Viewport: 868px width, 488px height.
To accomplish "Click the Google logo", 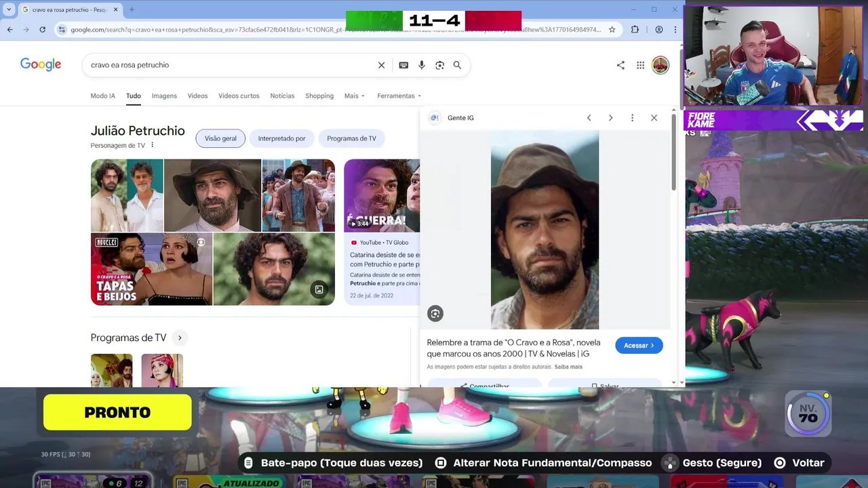I will pos(41,64).
